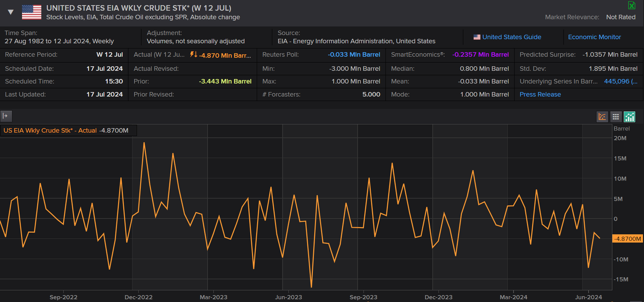644x302 pixels.
Task: Click the Excel export icon
Action: [x=632, y=5]
